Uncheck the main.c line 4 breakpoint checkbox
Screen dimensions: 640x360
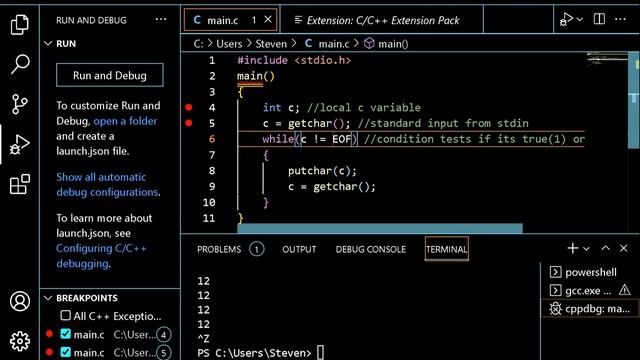point(65,334)
